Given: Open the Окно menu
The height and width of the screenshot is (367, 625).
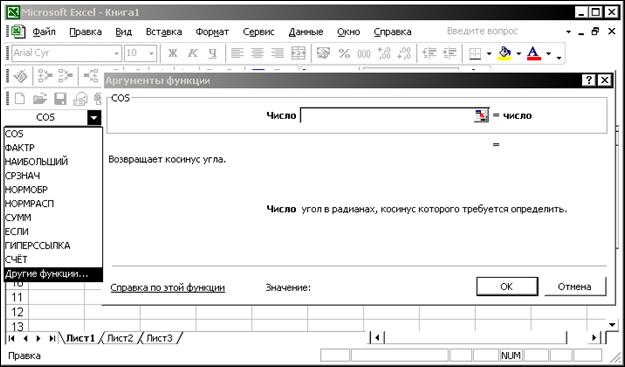Looking at the screenshot, I should tap(349, 32).
